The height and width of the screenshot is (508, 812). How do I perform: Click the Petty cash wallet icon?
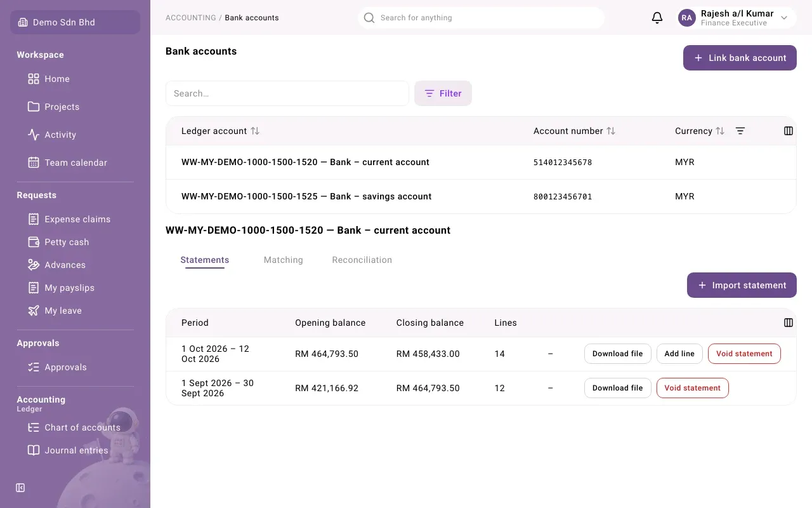(34, 242)
